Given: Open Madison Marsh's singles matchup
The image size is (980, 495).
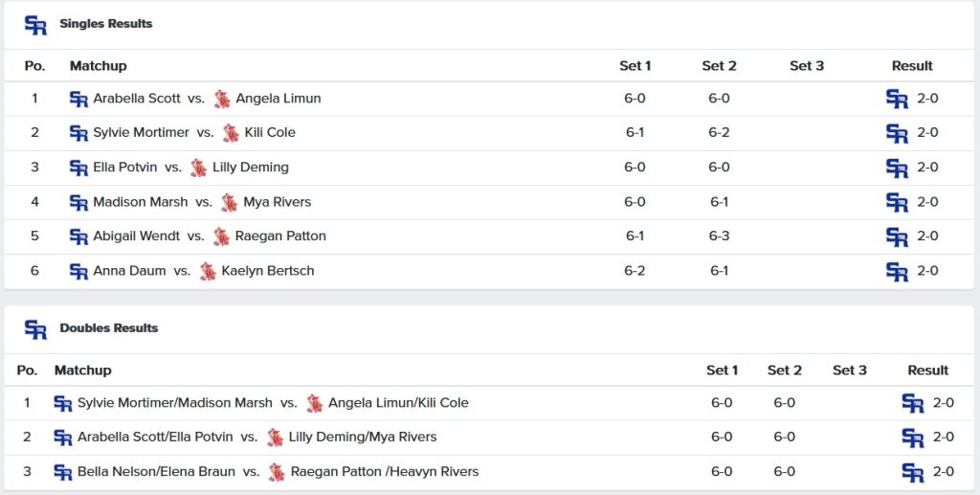Looking at the screenshot, I should 141,202.
